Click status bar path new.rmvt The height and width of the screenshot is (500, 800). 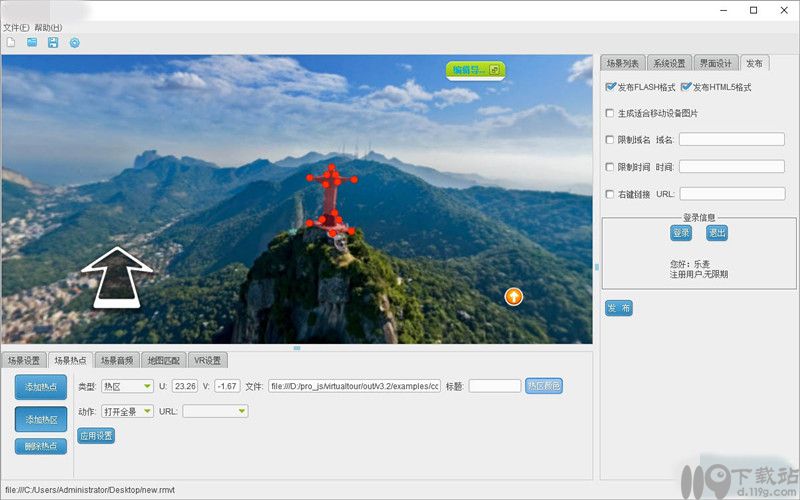coord(90,490)
